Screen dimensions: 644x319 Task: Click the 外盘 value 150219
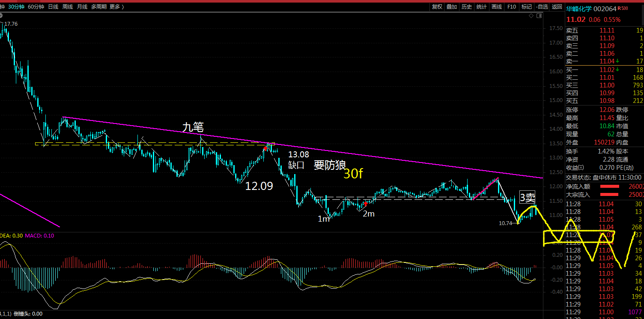point(604,142)
